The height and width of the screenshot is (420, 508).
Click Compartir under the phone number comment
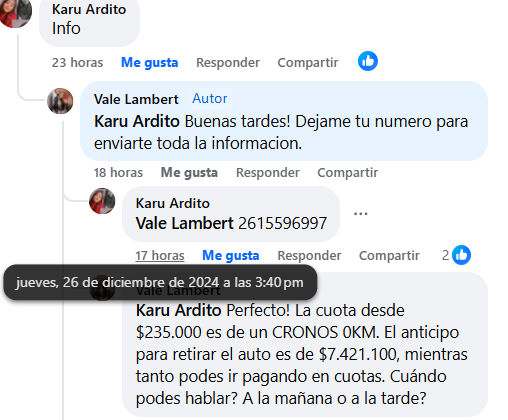[389, 255]
